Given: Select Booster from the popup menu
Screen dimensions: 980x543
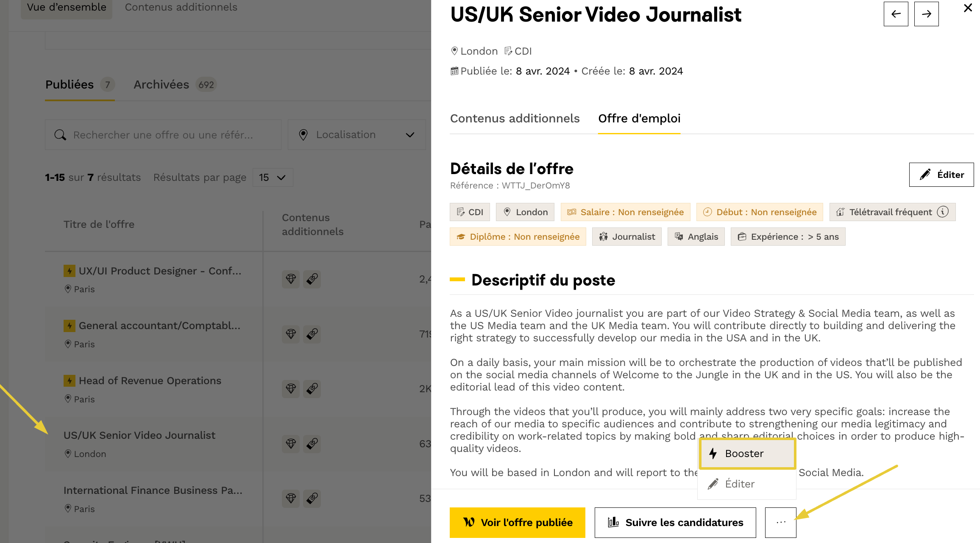Looking at the screenshot, I should (747, 454).
